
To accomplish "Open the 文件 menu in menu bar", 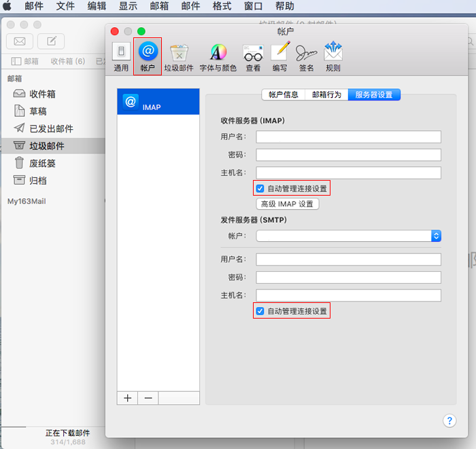I will (65, 5).
